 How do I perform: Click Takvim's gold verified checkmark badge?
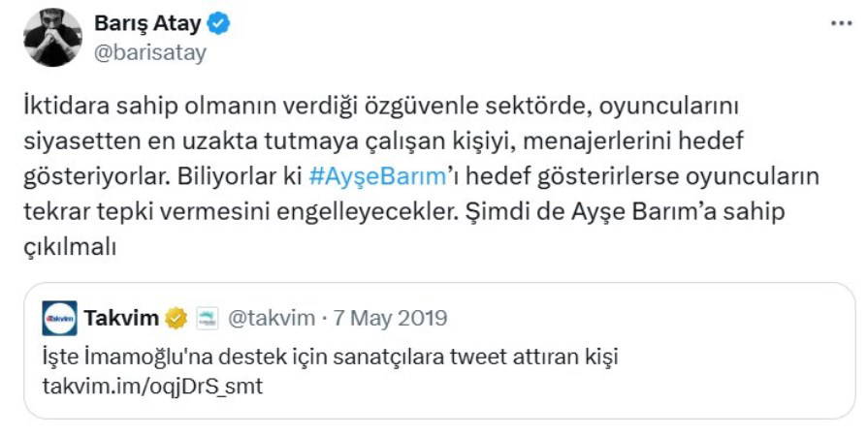177,318
